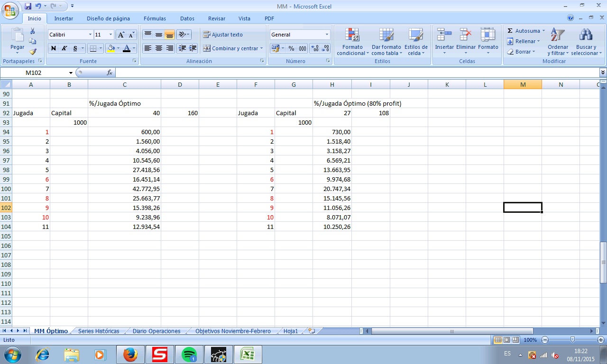Click the Autosuma sigma icon
This screenshot has width=607, height=364.
coord(510,31)
